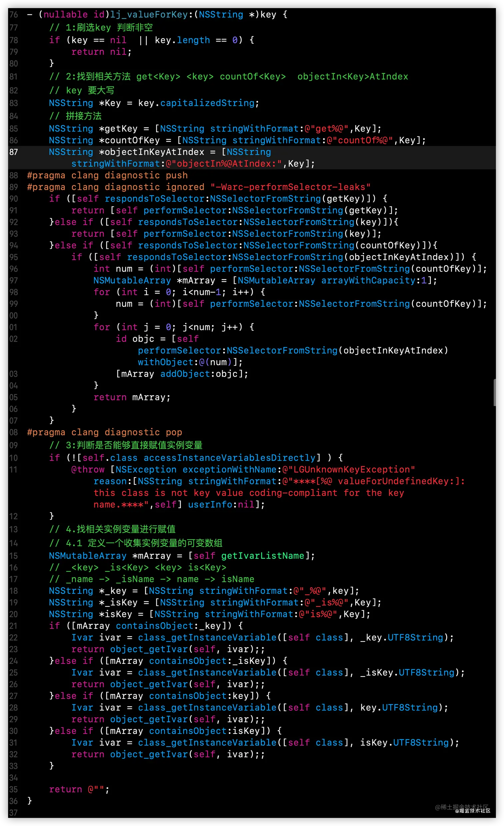Screen dimensions: 504x826
Task: Click 'getIvarListName' on line 115
Action: pos(263,556)
